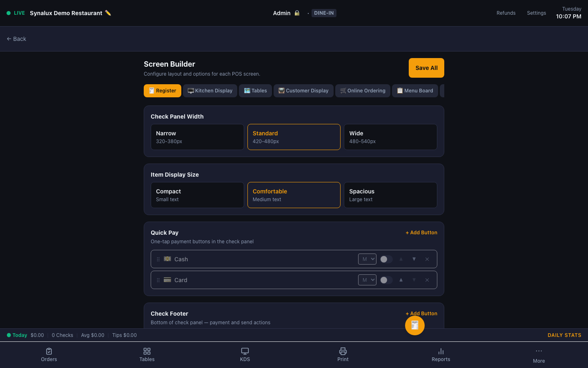This screenshot has width=588, height=368.
Task: Click the Card credit card icon
Action: pos(167,280)
